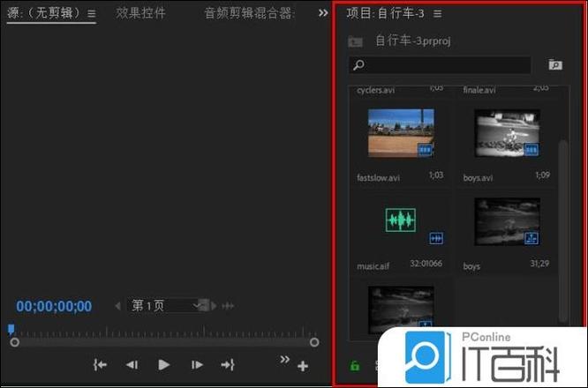The height and width of the screenshot is (388, 588).
Task: Open the button editor plus icon
Action: click(x=303, y=366)
